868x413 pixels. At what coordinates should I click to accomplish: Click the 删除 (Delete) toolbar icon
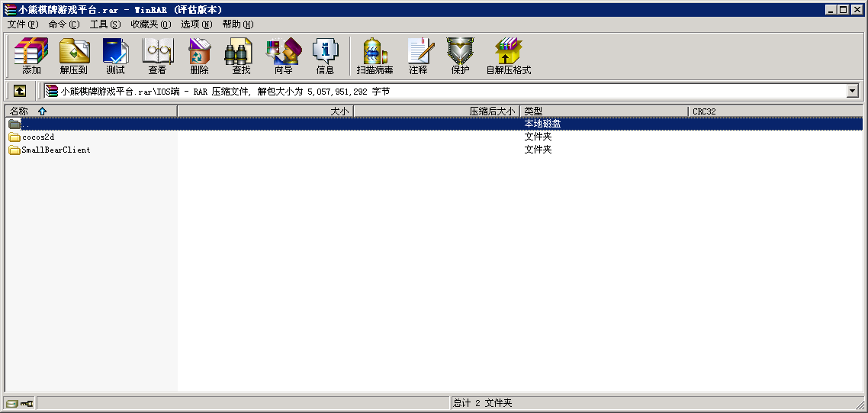click(199, 56)
